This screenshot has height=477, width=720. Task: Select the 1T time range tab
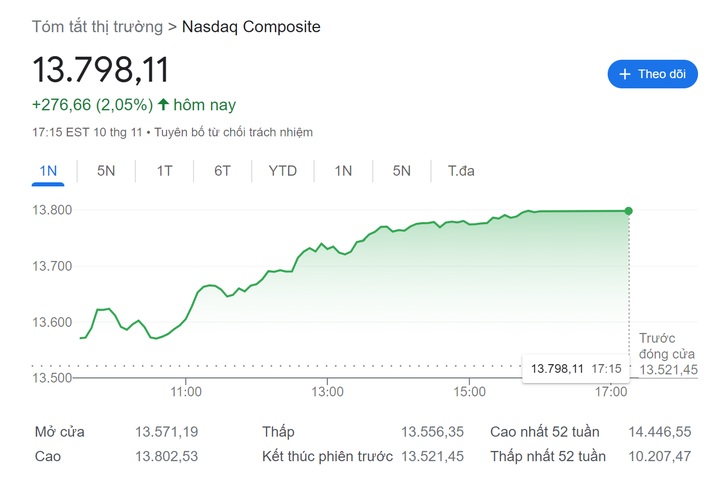coord(164,171)
